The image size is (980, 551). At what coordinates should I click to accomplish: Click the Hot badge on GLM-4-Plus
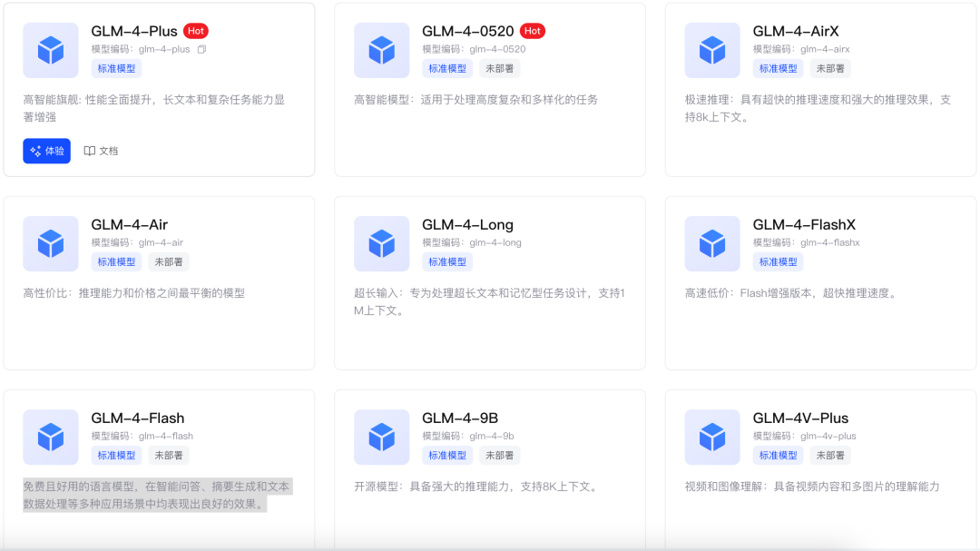coord(196,30)
